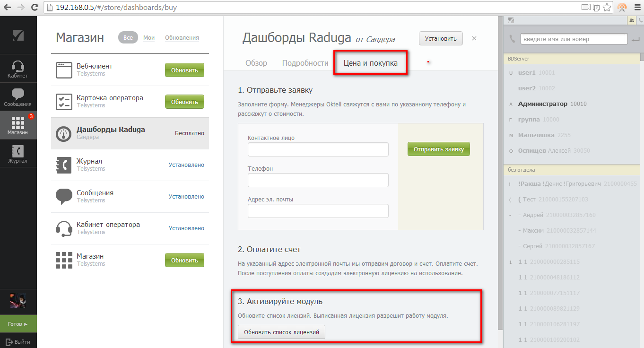Open Сообщения in the left sidebar
Image resolution: width=644 pixels, height=348 pixels.
point(18,97)
